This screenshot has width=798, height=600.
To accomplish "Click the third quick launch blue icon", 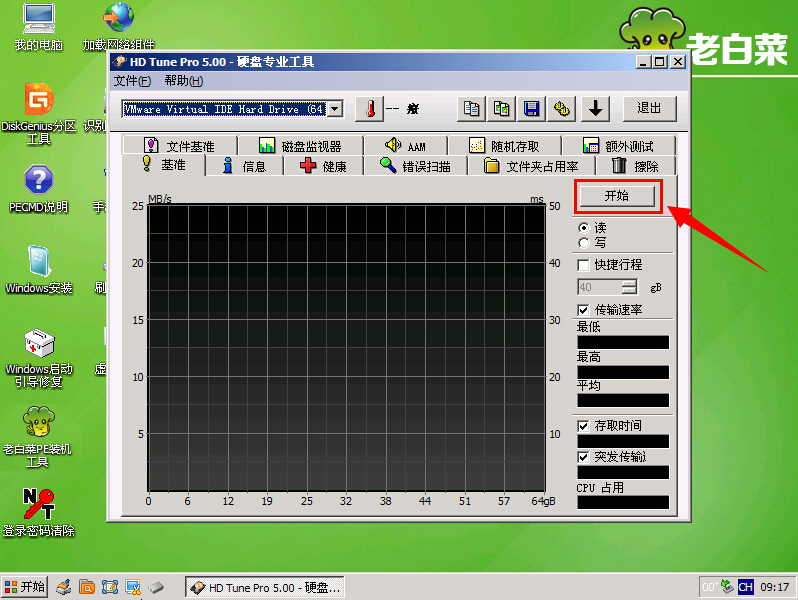I will tap(110, 587).
